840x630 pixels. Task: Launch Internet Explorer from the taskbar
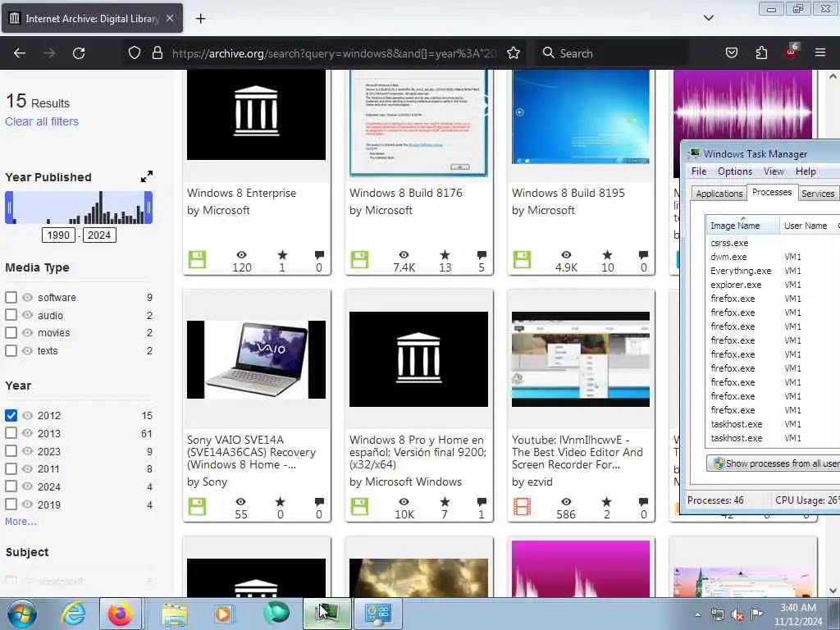coord(73,614)
